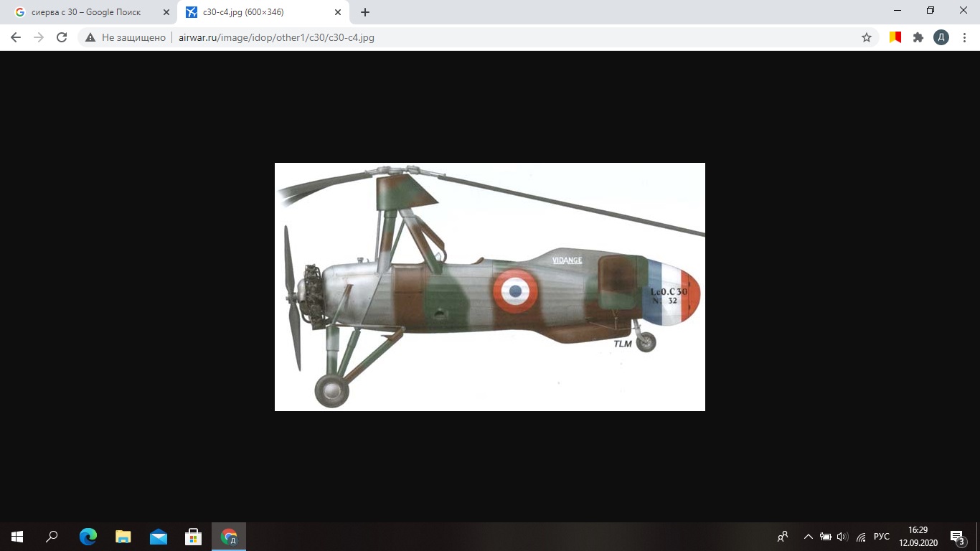Change the РУС input language

pyautogui.click(x=882, y=537)
